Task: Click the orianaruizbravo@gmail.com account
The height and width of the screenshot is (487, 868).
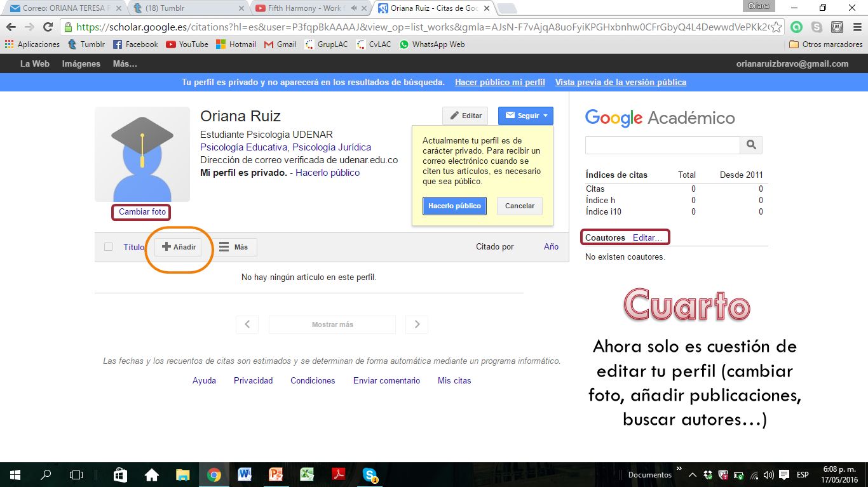Action: coord(792,63)
